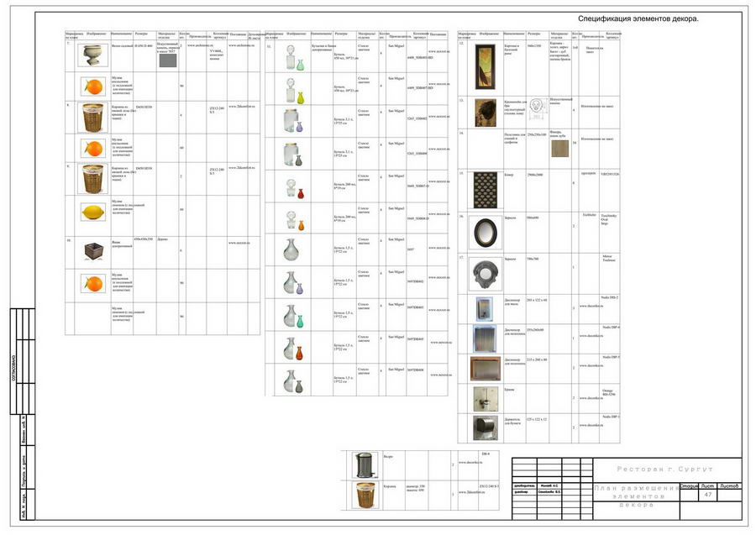
Task: Select the yellow lemon picture
Action: [93, 212]
